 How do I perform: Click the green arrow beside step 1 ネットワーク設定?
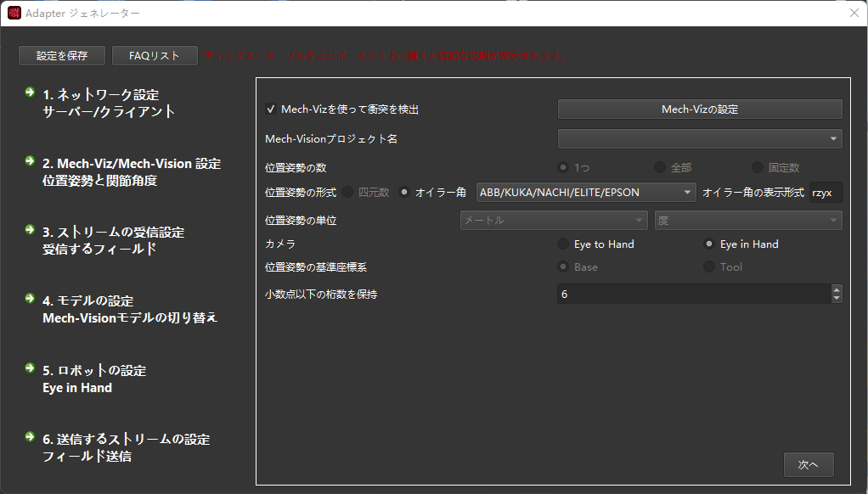(30, 92)
